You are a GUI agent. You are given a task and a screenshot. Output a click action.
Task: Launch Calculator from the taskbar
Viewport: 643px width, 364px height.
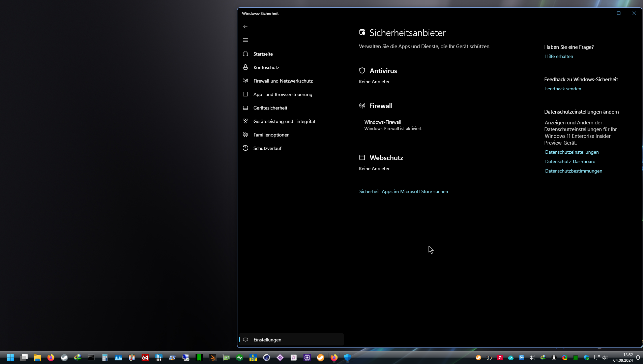(105, 358)
